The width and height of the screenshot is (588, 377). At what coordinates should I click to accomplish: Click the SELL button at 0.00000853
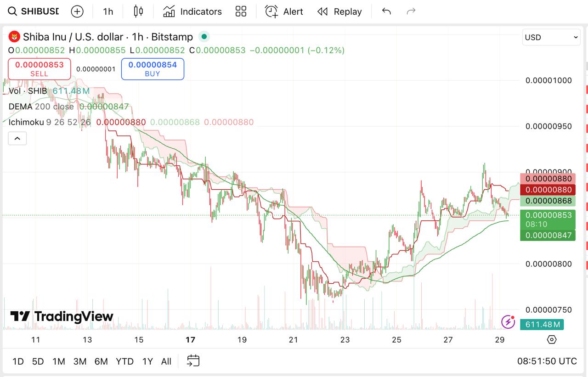[39, 69]
